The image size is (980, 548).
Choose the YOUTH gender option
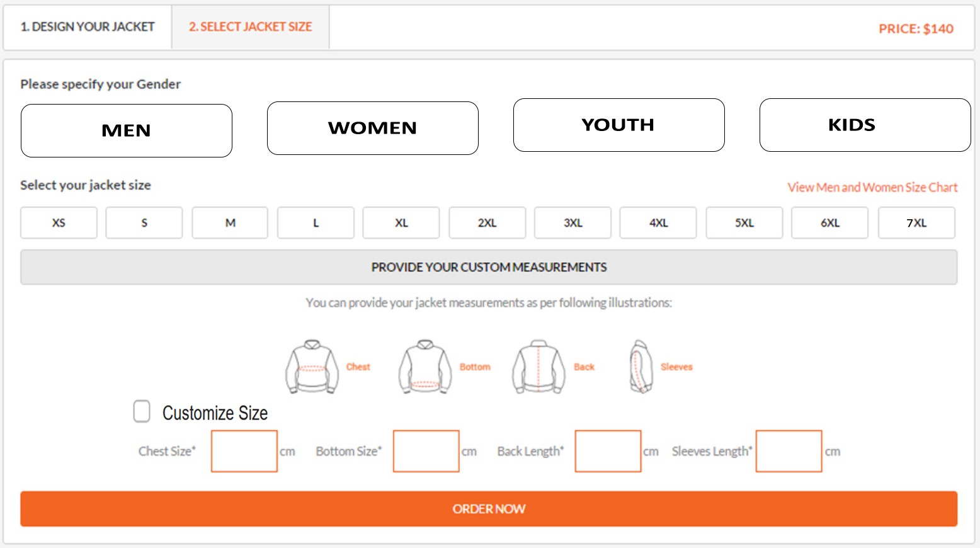coord(618,125)
